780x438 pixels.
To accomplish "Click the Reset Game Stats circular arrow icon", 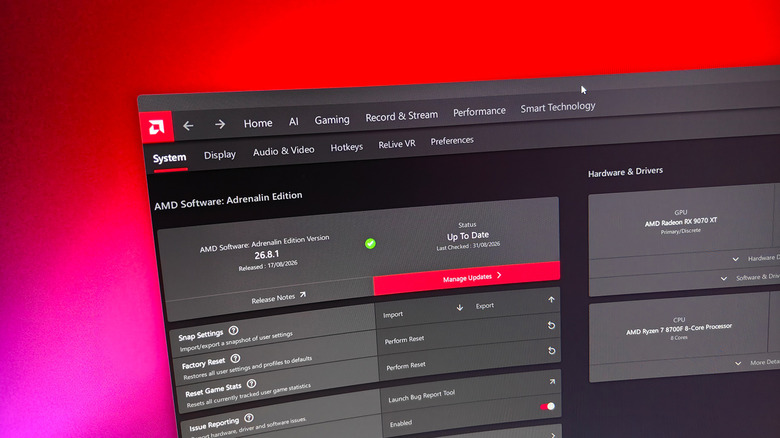I will [x=552, y=350].
